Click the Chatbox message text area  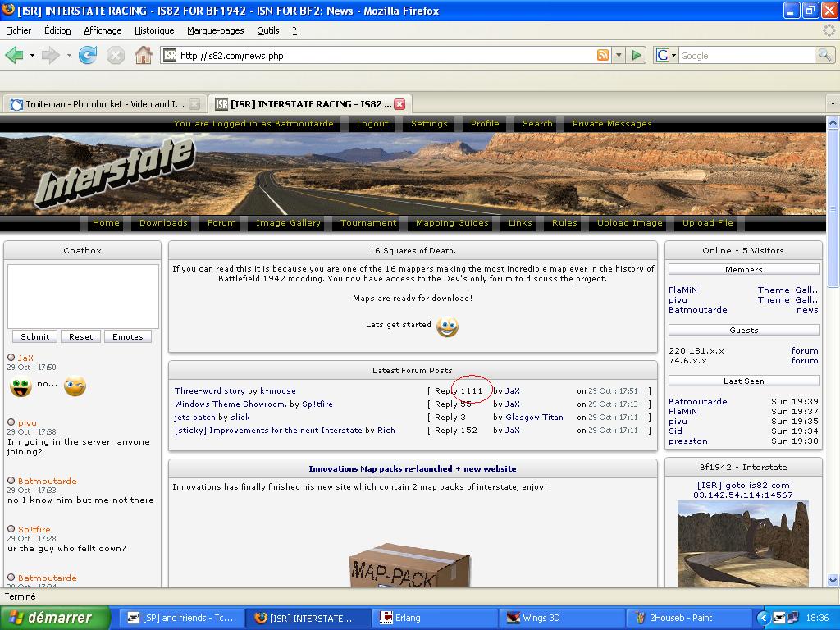point(83,296)
